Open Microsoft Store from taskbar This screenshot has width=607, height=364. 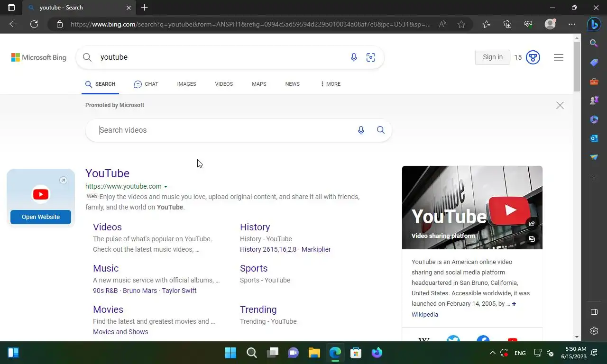356,353
